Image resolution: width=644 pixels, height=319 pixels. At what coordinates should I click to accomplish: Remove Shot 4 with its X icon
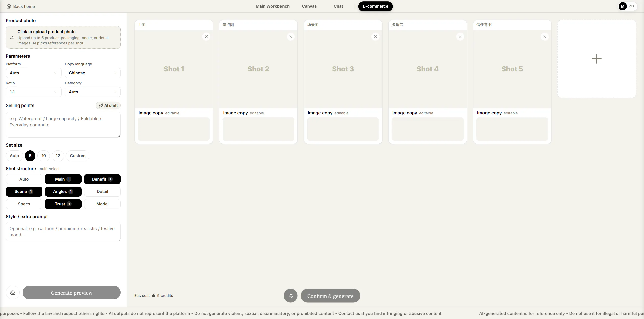[x=460, y=37]
